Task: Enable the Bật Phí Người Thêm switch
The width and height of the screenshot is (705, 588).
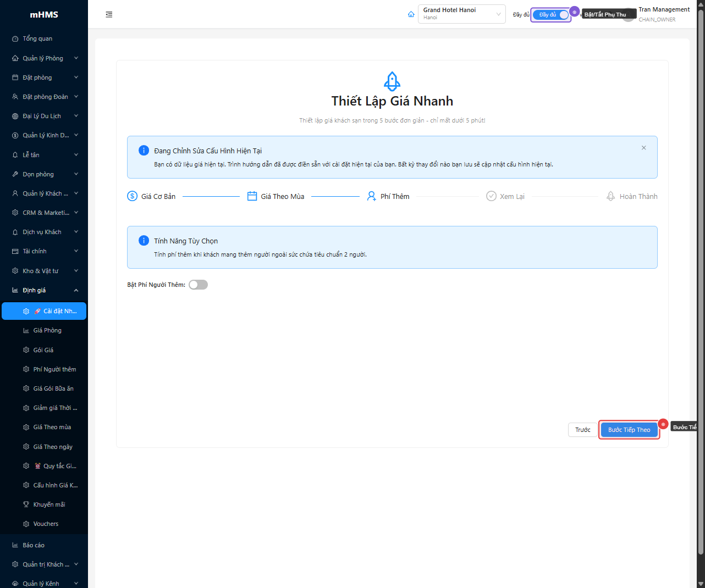Action: [198, 285]
